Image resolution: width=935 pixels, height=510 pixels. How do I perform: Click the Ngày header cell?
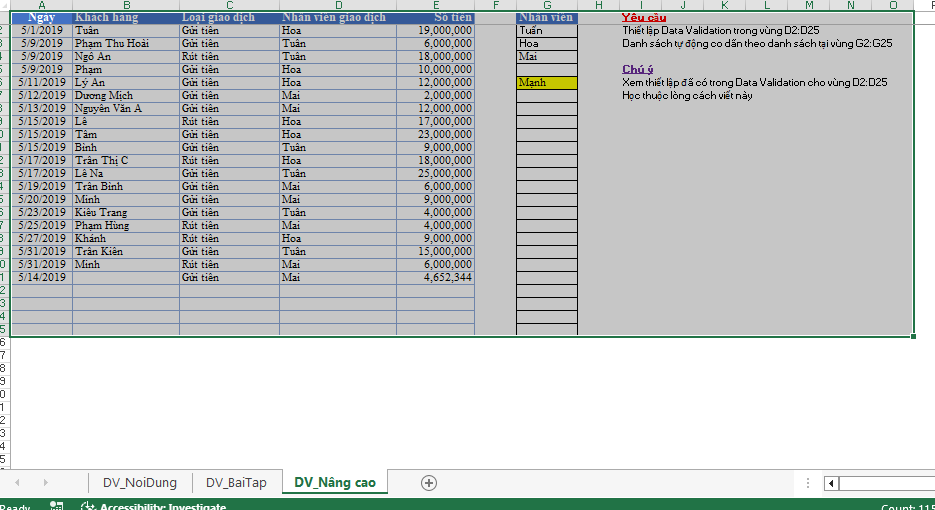pyautogui.click(x=42, y=17)
